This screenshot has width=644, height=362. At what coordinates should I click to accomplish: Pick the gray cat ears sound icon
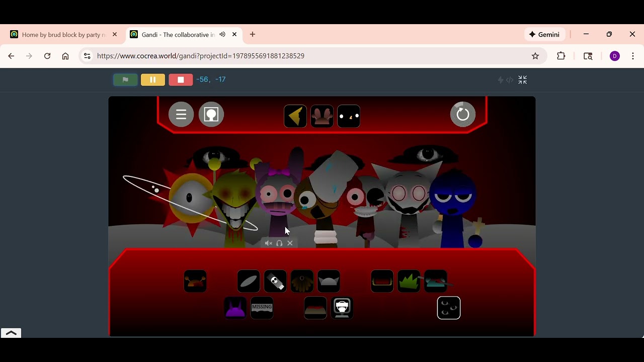pos(329,281)
